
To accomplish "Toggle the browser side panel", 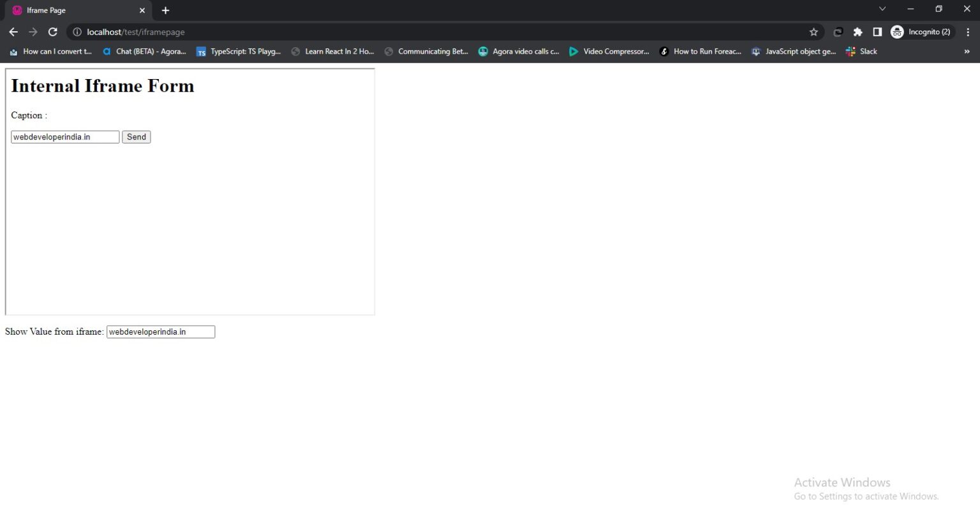I will (x=877, y=32).
